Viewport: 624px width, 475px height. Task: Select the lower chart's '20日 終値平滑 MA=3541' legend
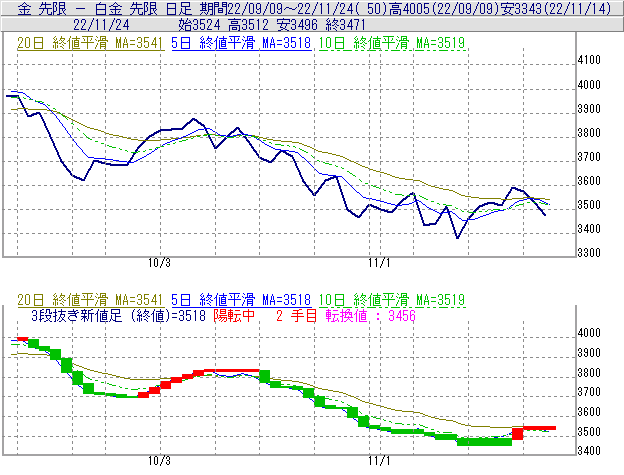click(90, 300)
